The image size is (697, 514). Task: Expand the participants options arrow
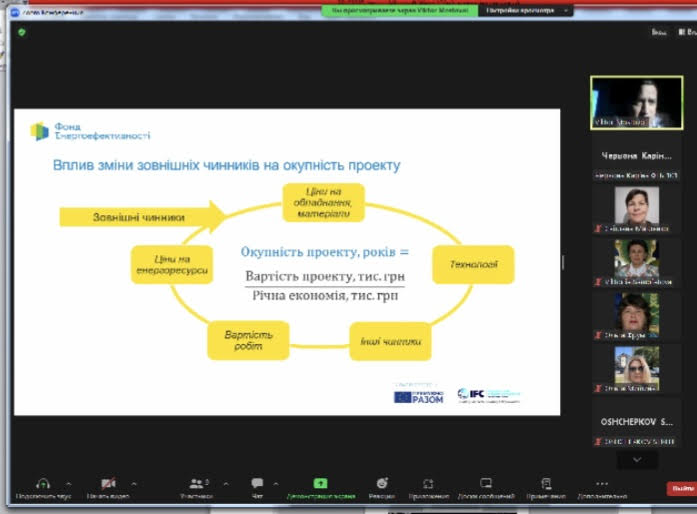click(x=225, y=482)
